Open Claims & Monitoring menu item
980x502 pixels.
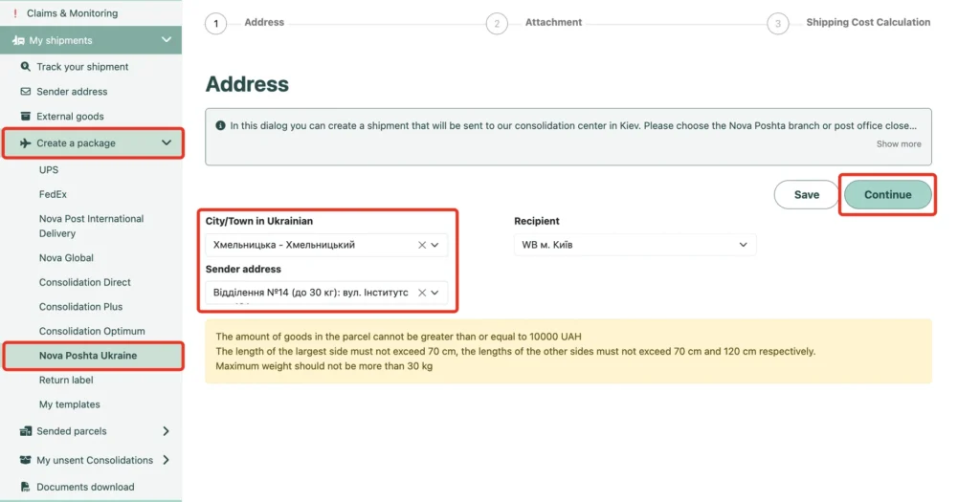click(72, 13)
